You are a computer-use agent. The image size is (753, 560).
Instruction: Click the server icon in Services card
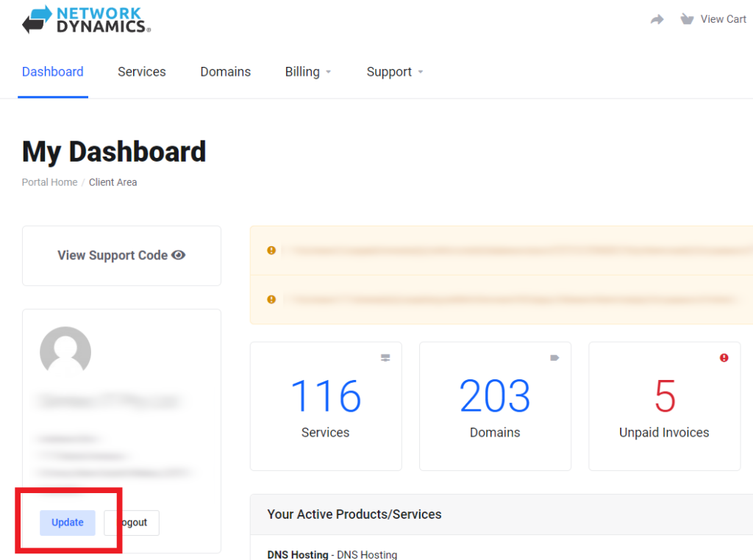pos(385,358)
